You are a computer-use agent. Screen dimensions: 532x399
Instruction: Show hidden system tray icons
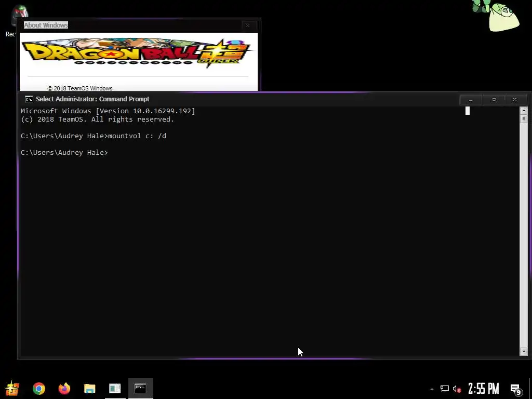(x=432, y=389)
